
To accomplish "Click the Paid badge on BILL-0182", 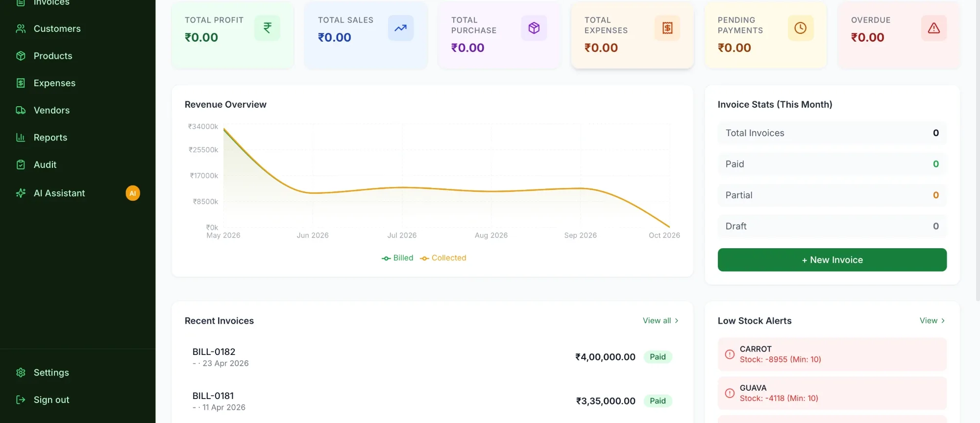I will coord(658,357).
